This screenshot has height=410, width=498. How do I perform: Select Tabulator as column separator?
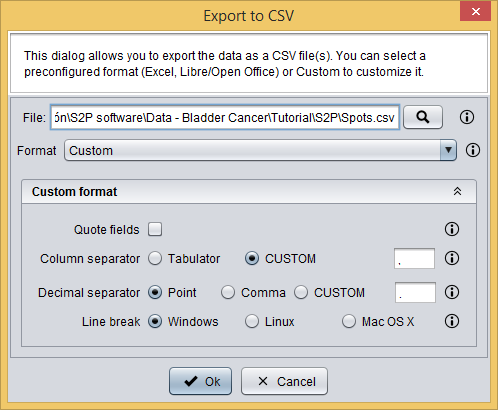click(155, 258)
